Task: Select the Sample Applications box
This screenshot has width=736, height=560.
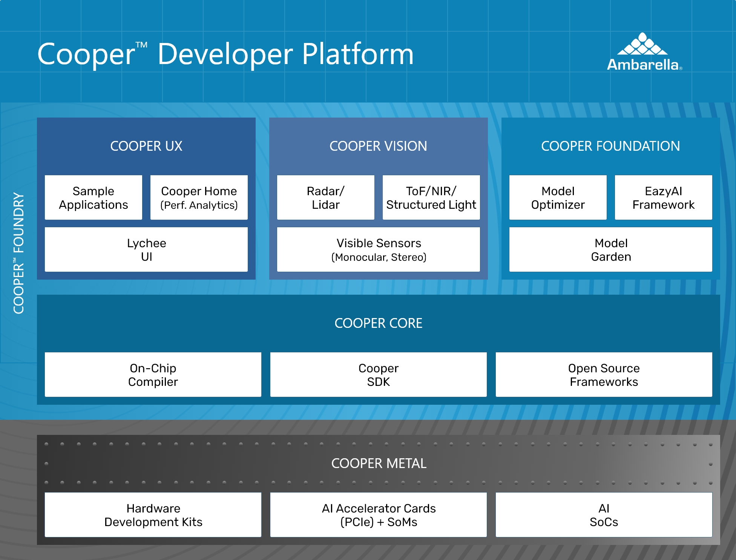Action: pos(94,197)
